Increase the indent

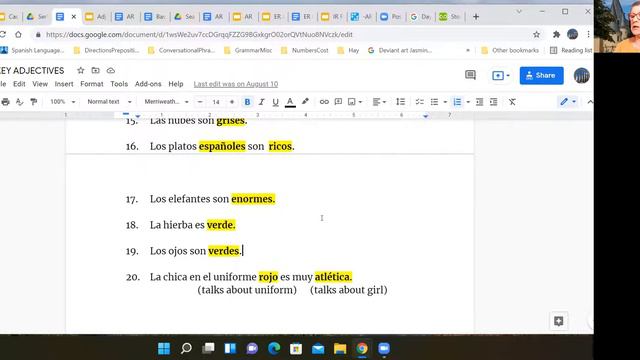(x=493, y=102)
